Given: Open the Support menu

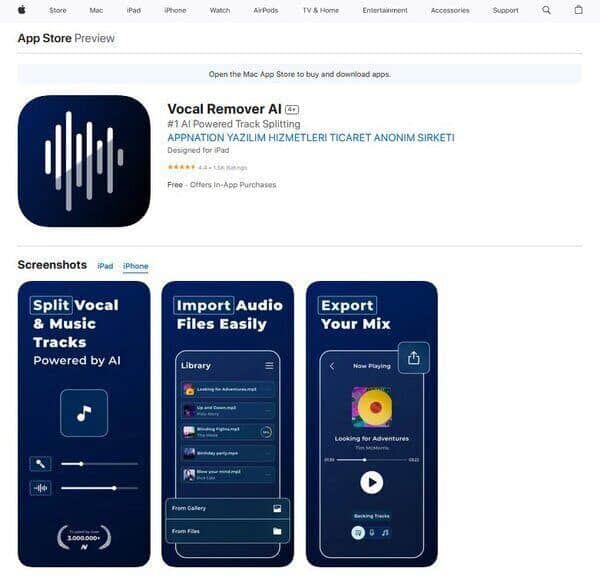Looking at the screenshot, I should [x=505, y=10].
